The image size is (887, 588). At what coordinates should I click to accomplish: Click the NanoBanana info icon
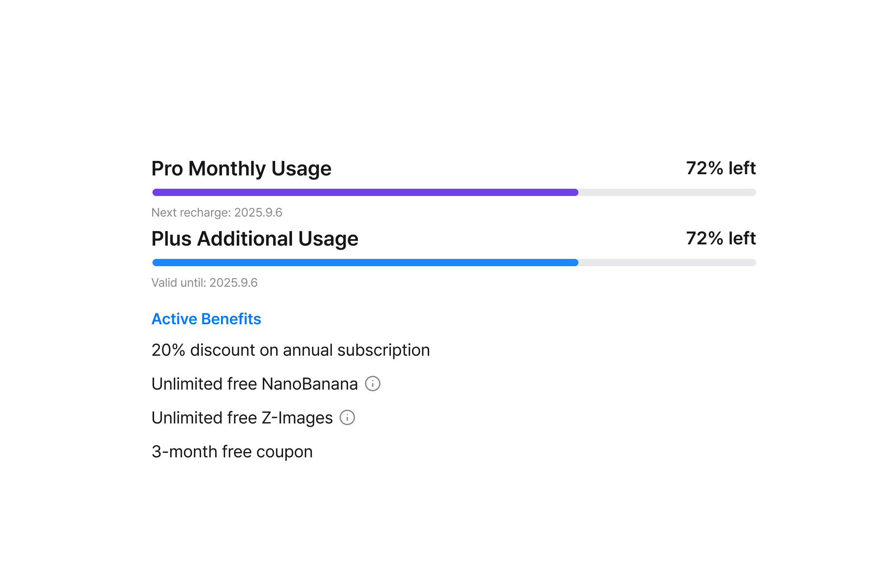pos(372,384)
